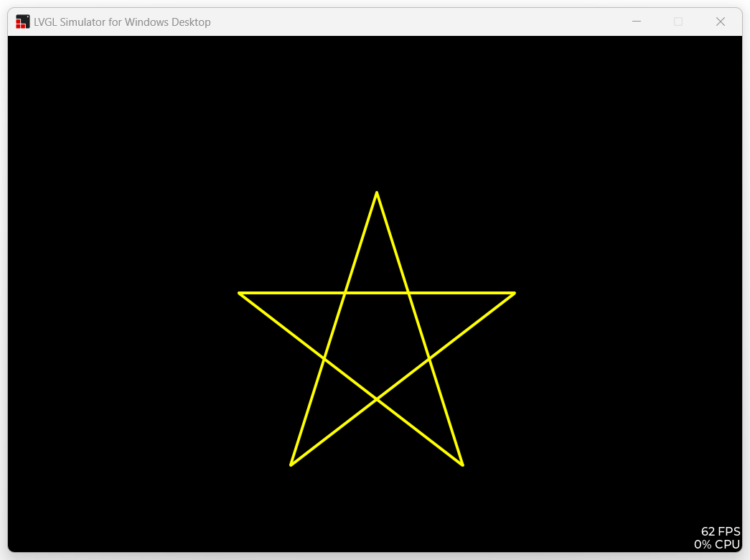The width and height of the screenshot is (750, 560).
Task: Close the LVGL Simulator window
Action: 721,22
